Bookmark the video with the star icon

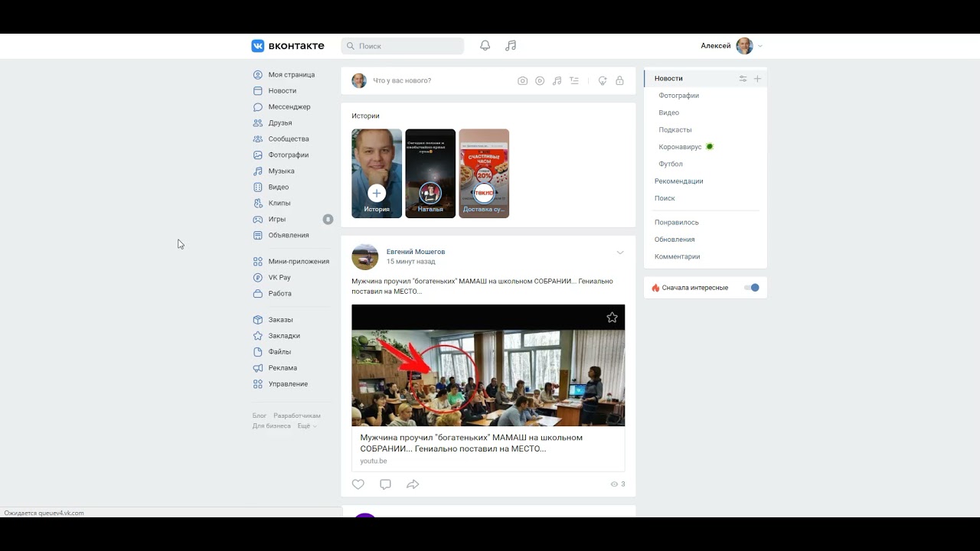[x=612, y=318]
